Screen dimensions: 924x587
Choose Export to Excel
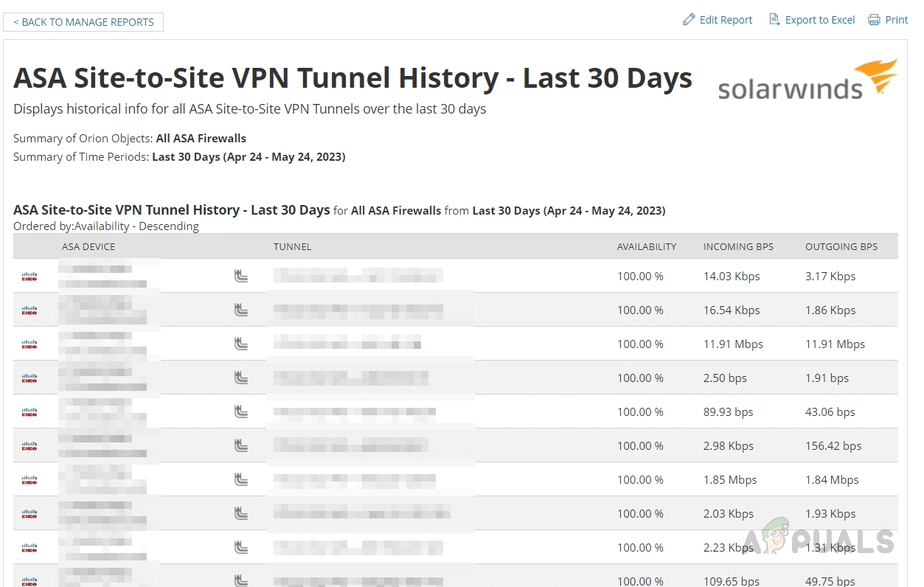click(819, 20)
